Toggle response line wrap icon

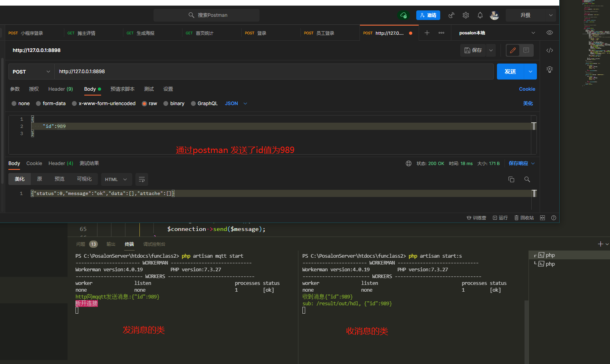pos(142,179)
